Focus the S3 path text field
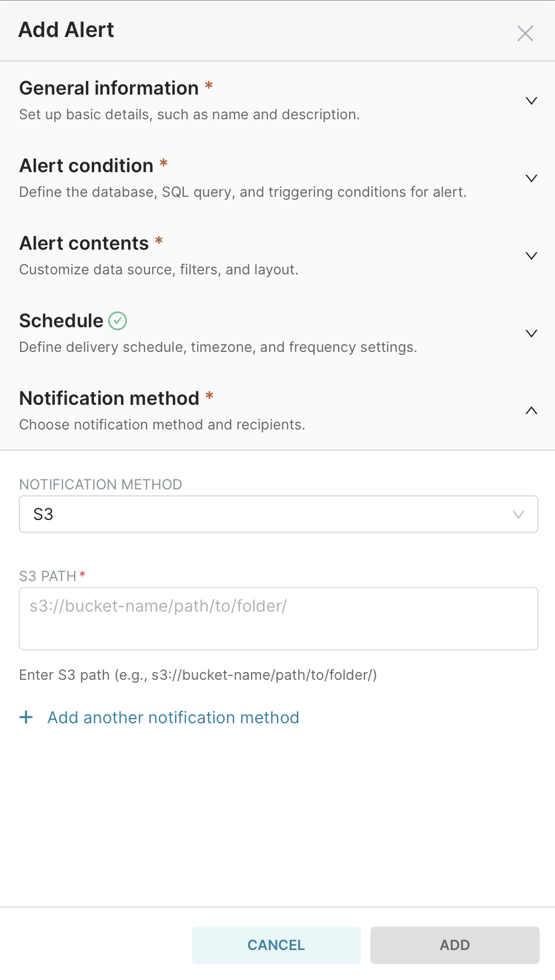Image resolution: width=555 pixels, height=980 pixels. point(278,618)
